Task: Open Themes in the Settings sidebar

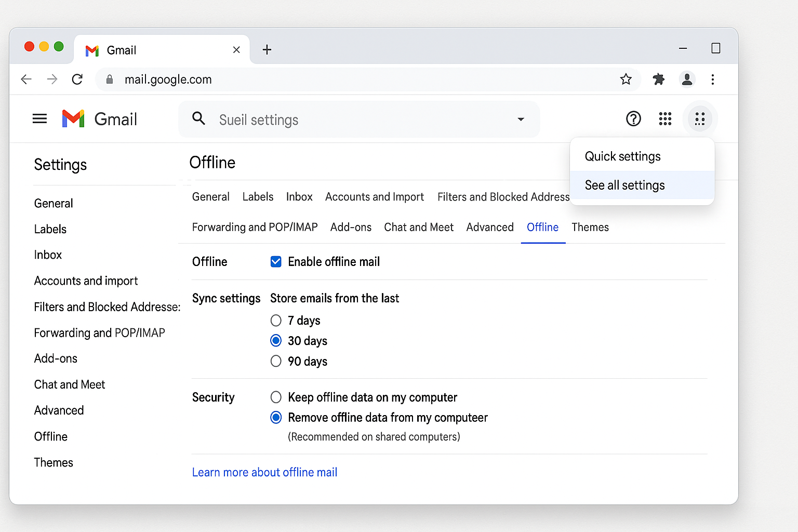Action: tap(54, 462)
